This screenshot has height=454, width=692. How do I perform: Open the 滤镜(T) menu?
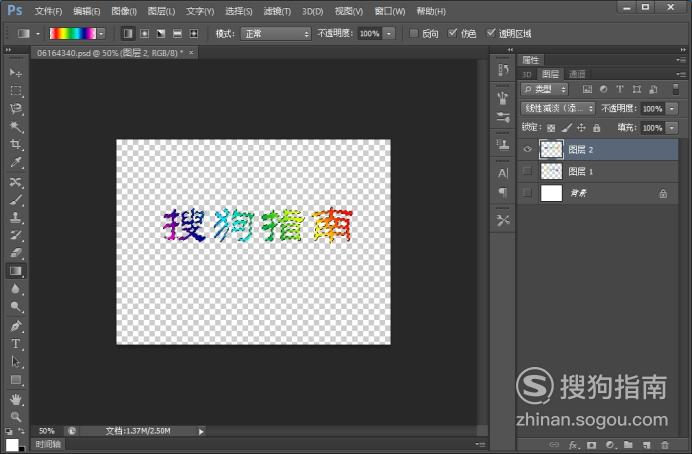pyautogui.click(x=277, y=11)
